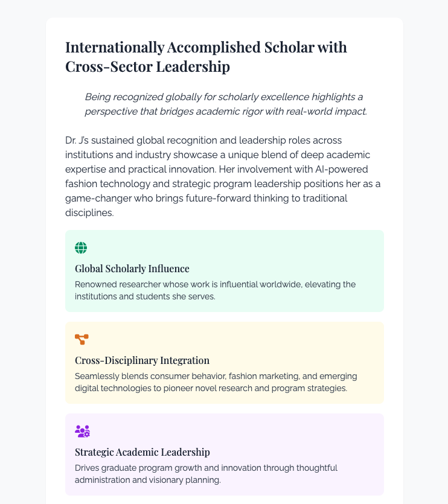This screenshot has height=504, width=448.
Task: Click the green globe icon
Action: tap(81, 248)
